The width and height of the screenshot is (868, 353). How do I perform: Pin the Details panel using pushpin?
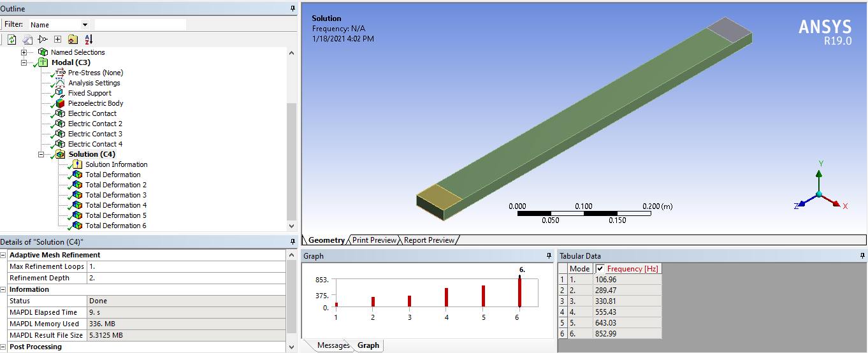[293, 242]
